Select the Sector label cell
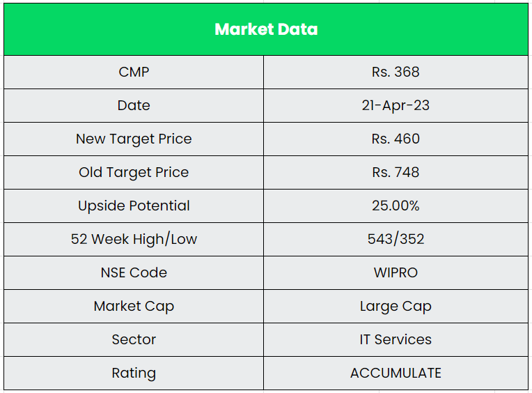Image resolution: width=532 pixels, height=393 pixels. pyautogui.click(x=134, y=339)
